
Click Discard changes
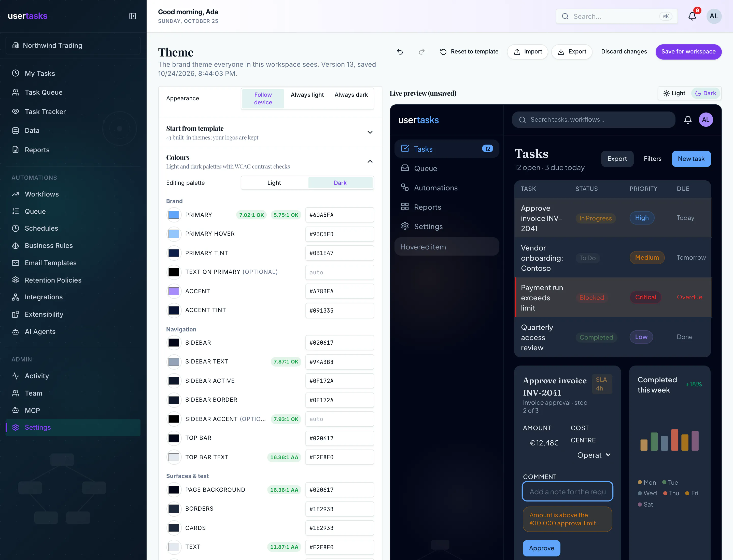tap(624, 52)
